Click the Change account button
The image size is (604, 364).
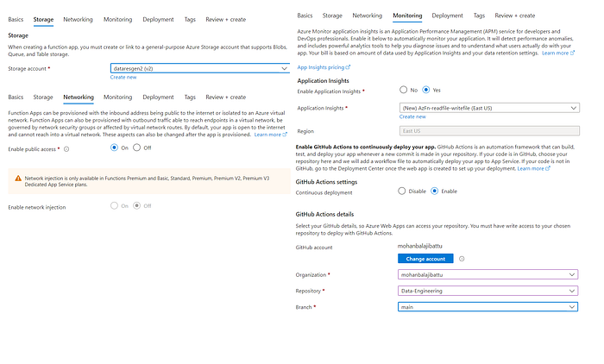[x=425, y=259]
